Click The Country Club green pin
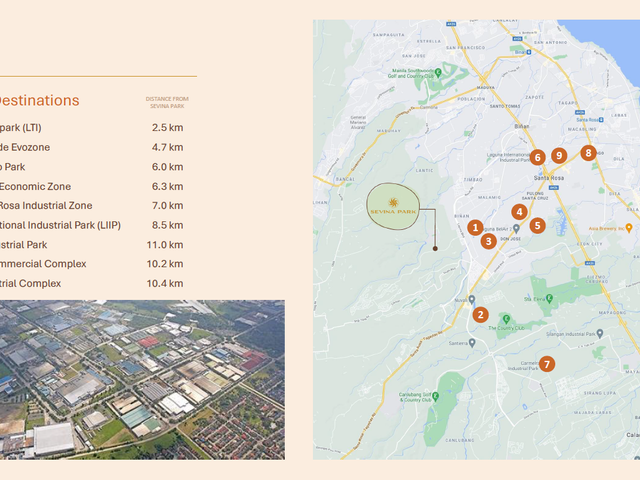Image resolution: width=640 pixels, height=480 pixels. (x=507, y=319)
